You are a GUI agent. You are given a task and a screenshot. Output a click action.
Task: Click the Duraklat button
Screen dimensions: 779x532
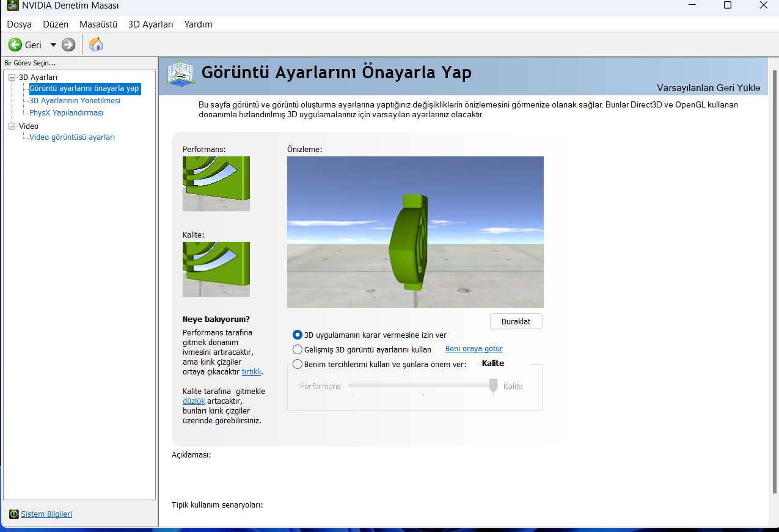pyautogui.click(x=516, y=321)
